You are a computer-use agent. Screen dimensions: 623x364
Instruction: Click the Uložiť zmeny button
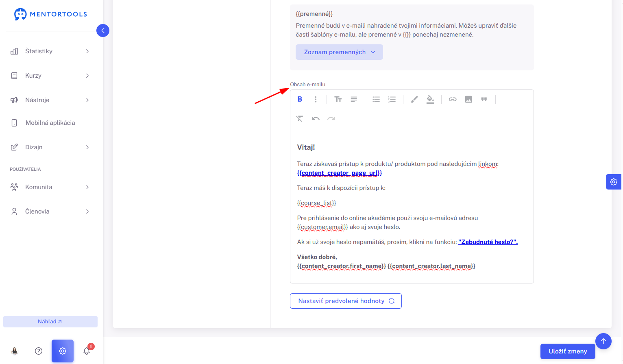click(568, 351)
